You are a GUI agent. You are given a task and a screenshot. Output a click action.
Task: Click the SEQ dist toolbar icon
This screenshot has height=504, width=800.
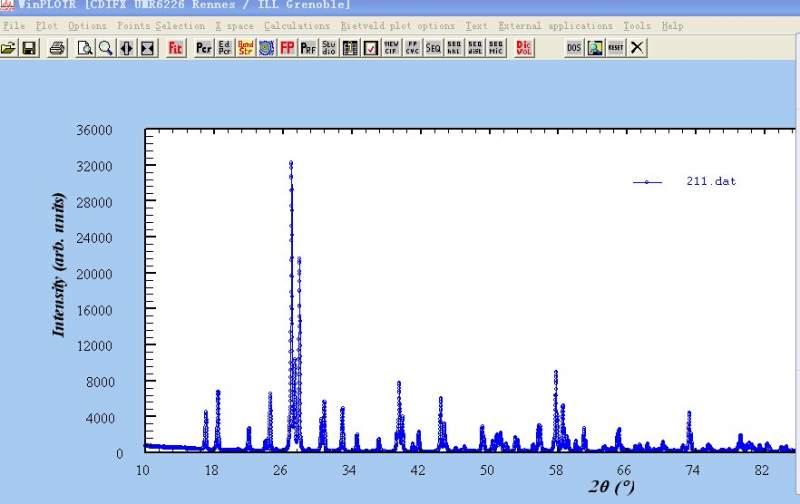point(475,48)
